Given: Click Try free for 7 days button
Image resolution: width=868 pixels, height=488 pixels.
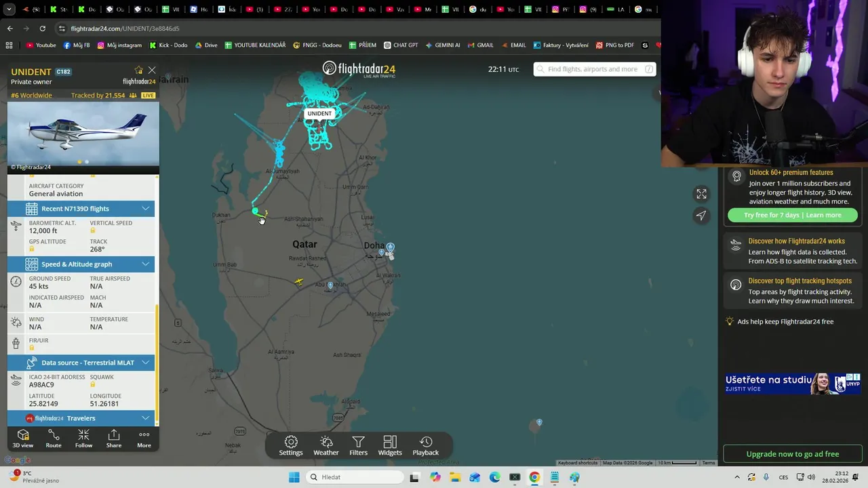Looking at the screenshot, I should click(x=793, y=215).
